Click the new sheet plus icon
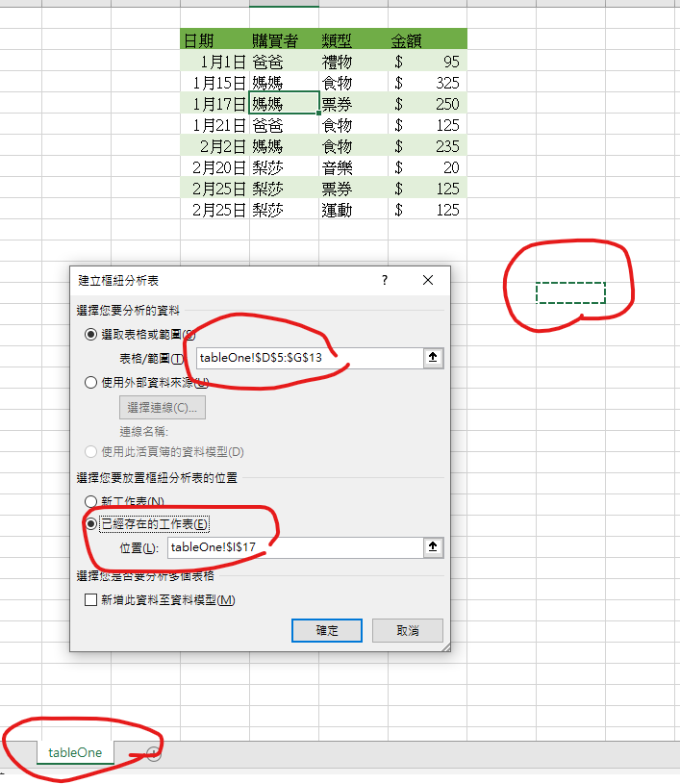This screenshot has height=784, width=680. coord(153,753)
